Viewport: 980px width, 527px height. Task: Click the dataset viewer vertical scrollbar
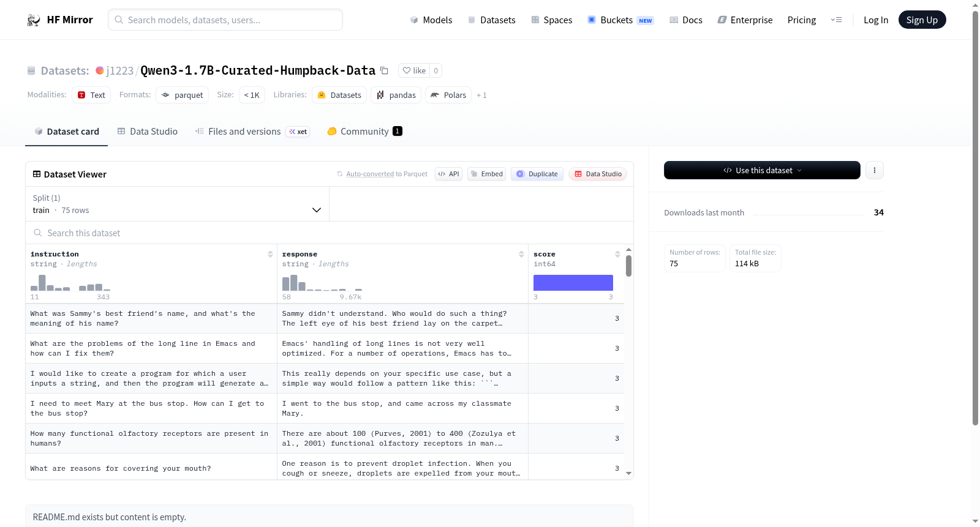click(628, 266)
